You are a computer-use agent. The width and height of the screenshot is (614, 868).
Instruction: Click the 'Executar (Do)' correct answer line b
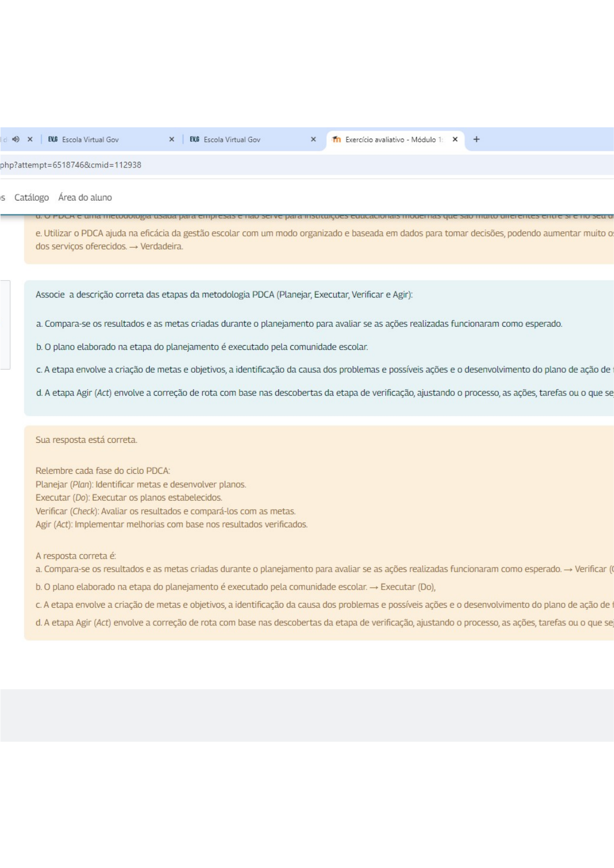pyautogui.click(x=236, y=587)
